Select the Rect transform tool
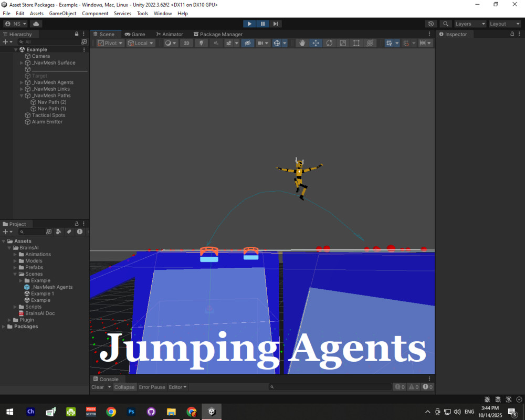Viewport: 525px width, 420px height. pos(356,43)
